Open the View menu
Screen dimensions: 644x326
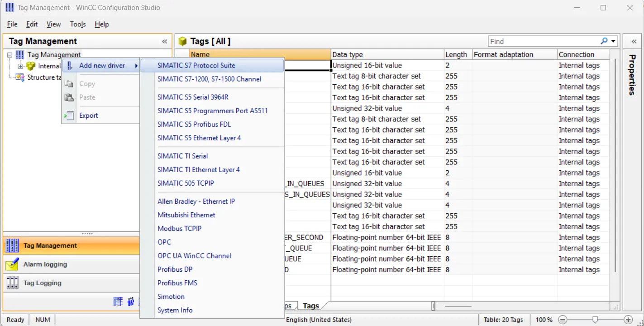point(53,24)
